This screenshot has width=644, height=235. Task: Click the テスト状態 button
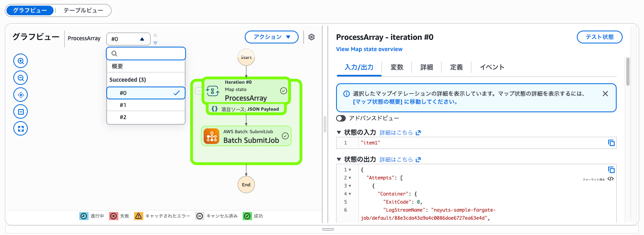pos(599,37)
